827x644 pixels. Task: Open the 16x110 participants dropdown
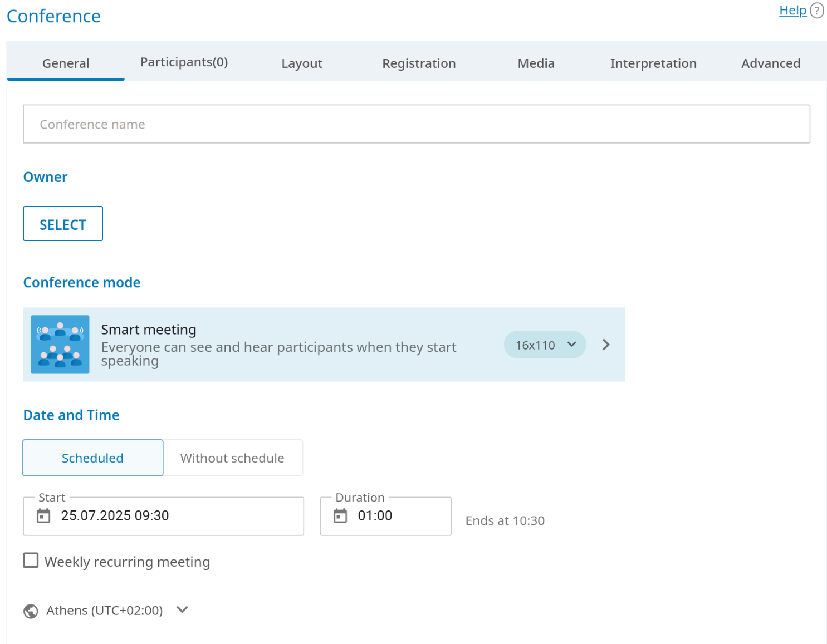tap(545, 345)
